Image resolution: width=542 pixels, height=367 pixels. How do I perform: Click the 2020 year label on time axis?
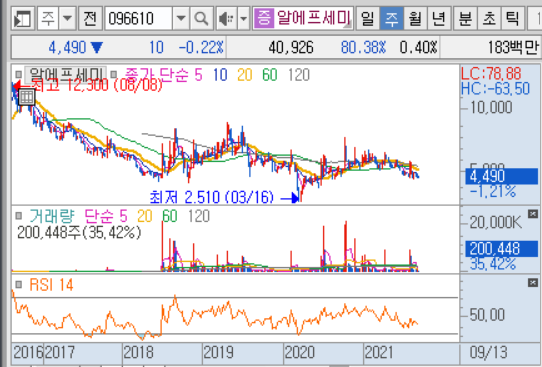tap(299, 352)
